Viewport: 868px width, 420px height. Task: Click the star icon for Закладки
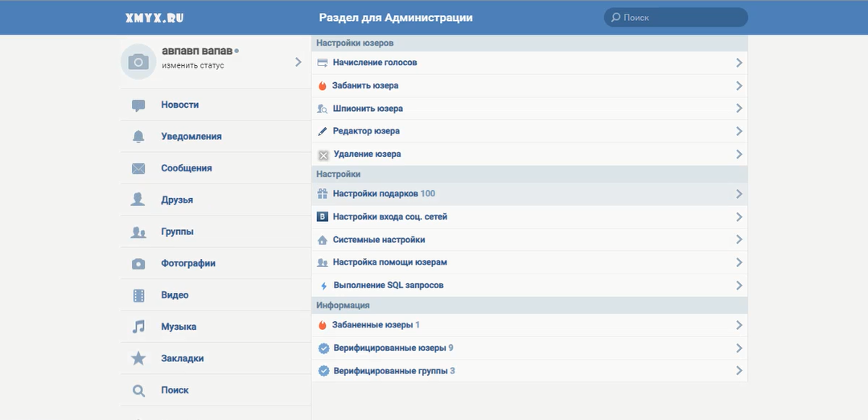[x=138, y=359]
